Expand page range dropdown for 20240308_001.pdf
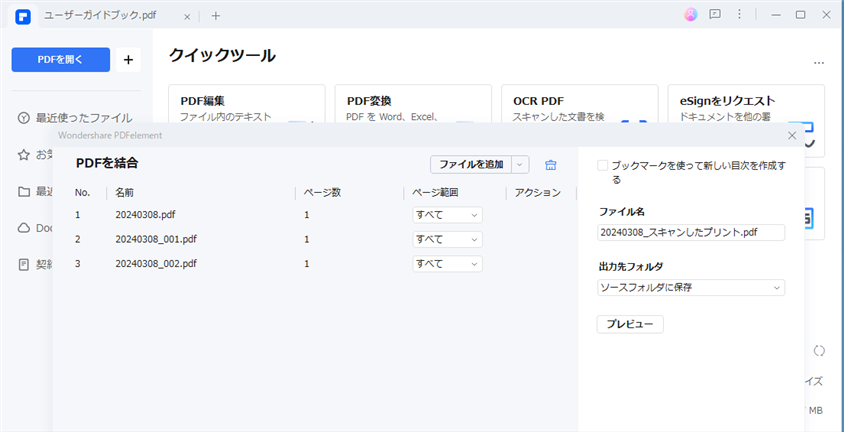Image resolution: width=844 pixels, height=432 pixels. (448, 239)
